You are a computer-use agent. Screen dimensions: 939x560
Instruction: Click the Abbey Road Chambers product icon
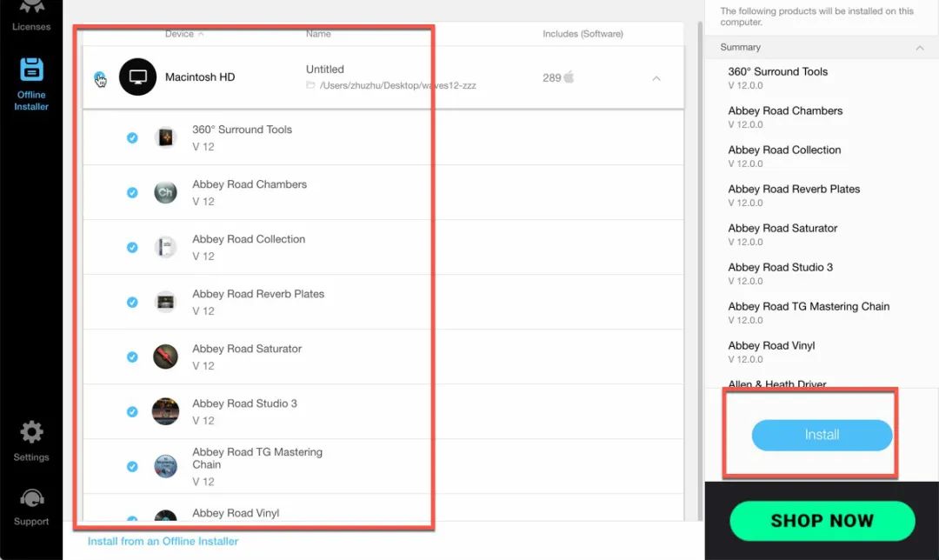click(x=165, y=192)
